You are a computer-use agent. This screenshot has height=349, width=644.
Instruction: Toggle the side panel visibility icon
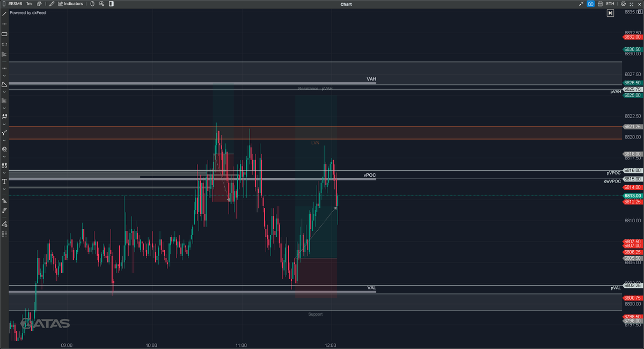(x=111, y=4)
